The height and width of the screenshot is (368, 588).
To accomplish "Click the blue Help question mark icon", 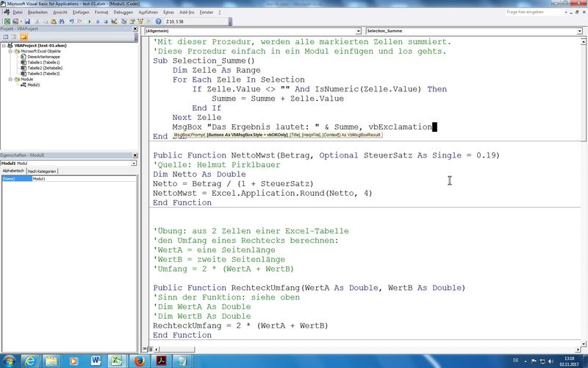I will click(158, 22).
